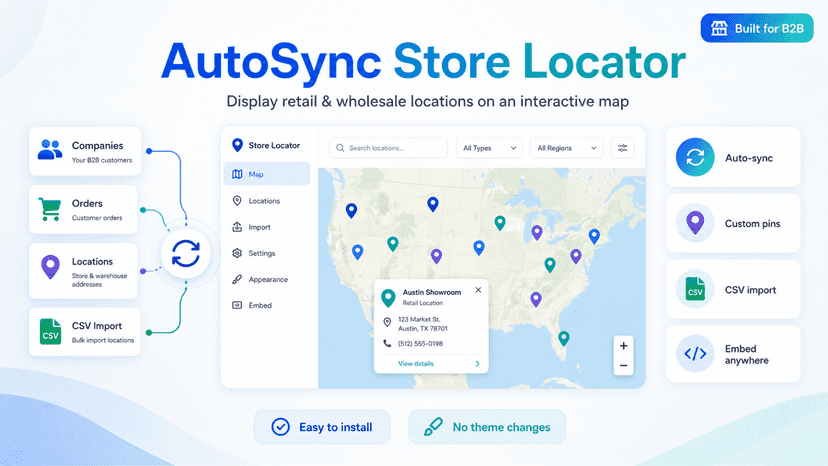Open Locations in the sidebar
The height and width of the screenshot is (466, 828).
(267, 201)
